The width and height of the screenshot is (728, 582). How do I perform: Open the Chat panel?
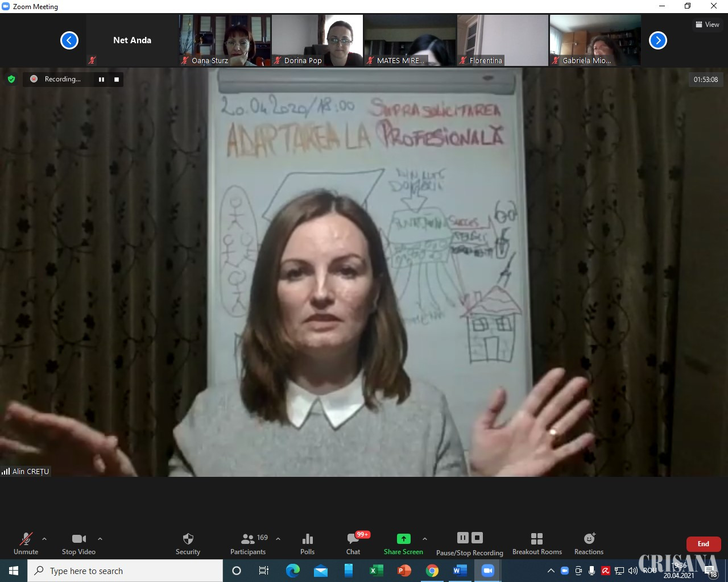click(353, 543)
